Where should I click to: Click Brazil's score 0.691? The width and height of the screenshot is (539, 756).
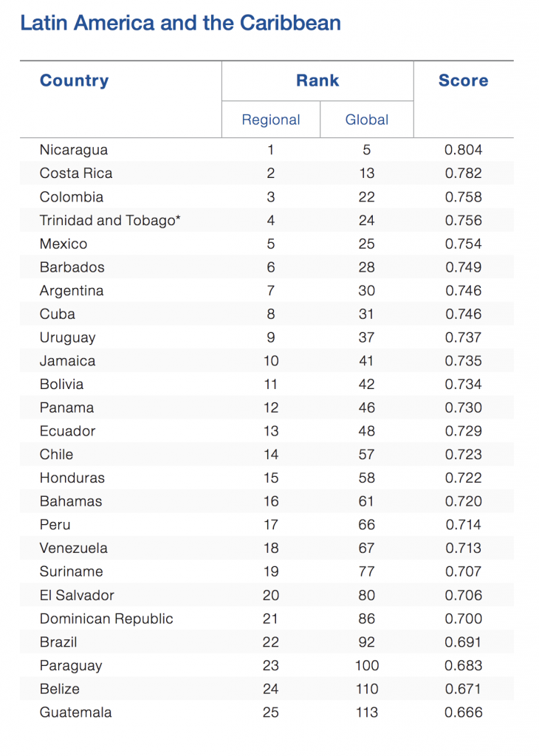tap(463, 642)
